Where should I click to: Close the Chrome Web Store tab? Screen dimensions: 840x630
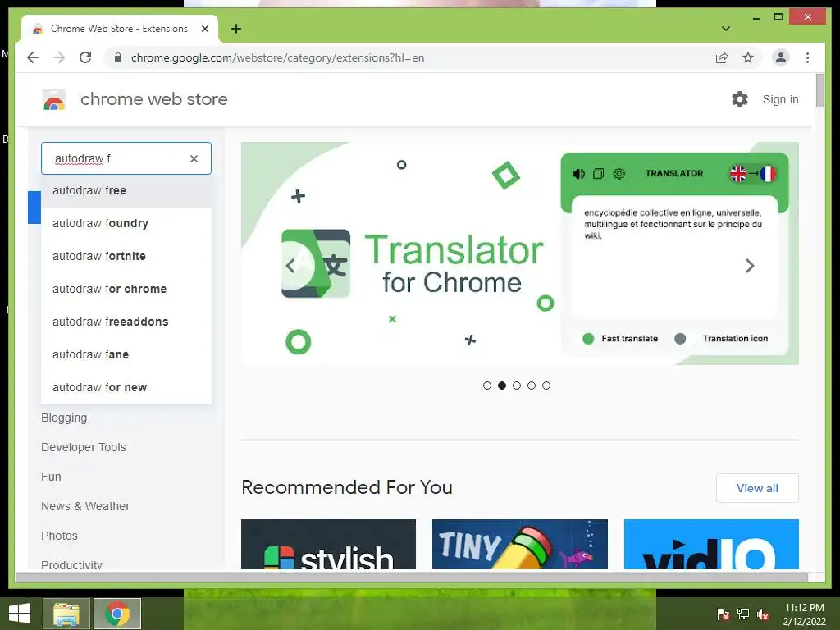(x=204, y=29)
